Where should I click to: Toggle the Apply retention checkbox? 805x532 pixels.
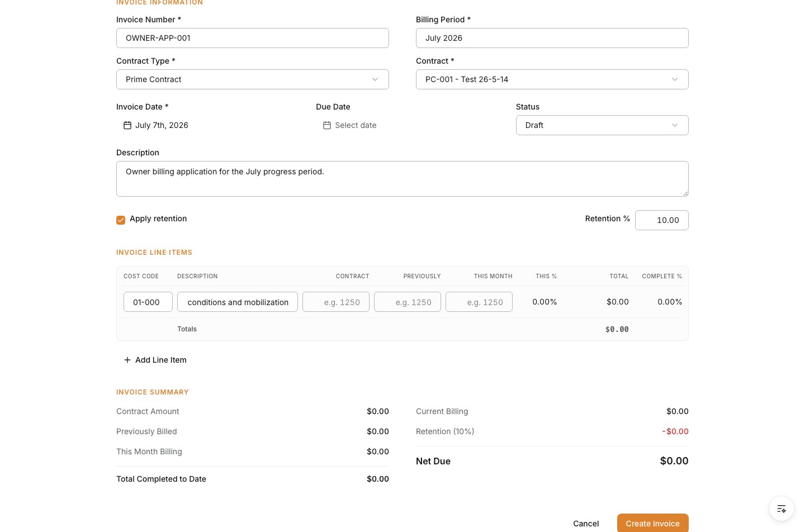[121, 220]
